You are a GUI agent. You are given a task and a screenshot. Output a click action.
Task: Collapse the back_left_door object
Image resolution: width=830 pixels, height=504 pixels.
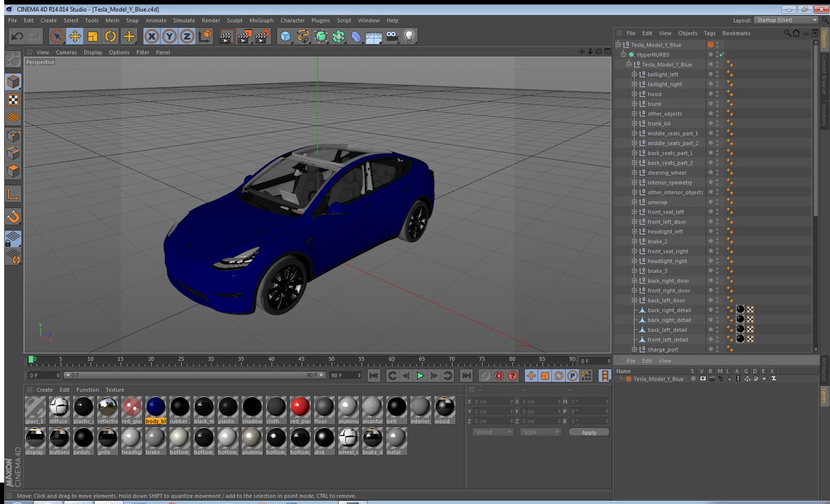(x=634, y=301)
